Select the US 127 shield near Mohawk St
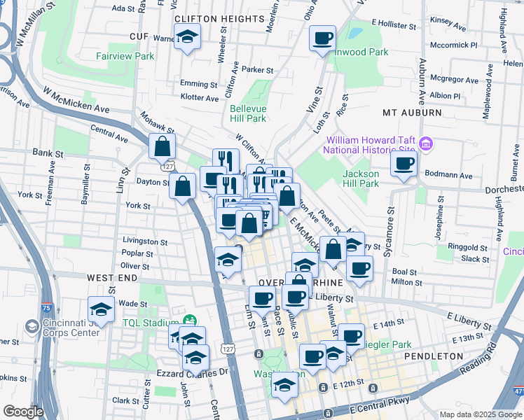Viewport: 524px width, 420px height. [x=169, y=167]
